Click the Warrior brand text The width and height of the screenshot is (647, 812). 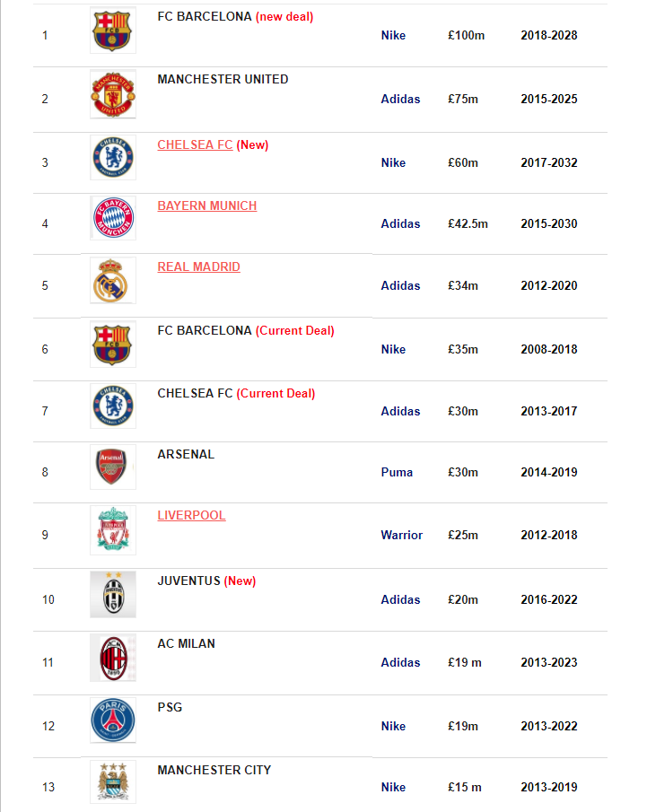[401, 535]
